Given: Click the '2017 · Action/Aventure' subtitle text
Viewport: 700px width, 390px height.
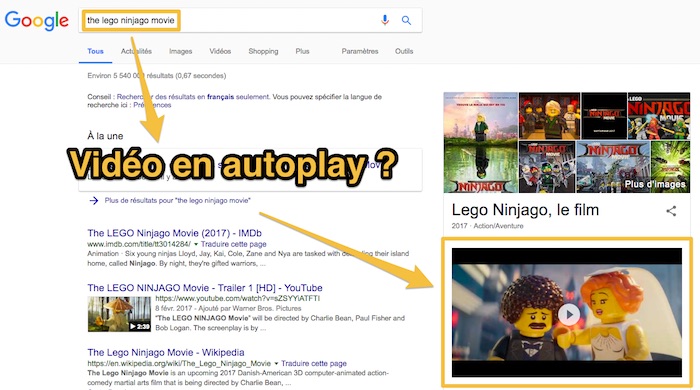Looking at the screenshot, I should [x=487, y=226].
